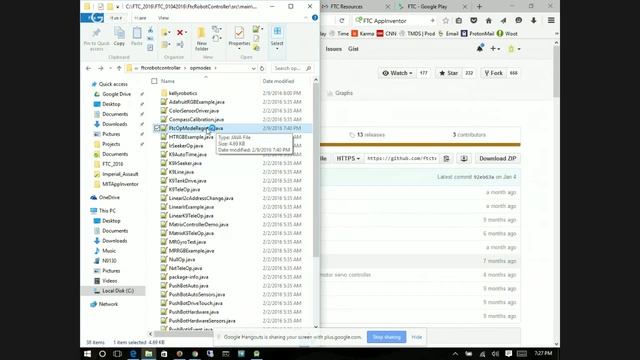Open the 3 contributors link

469,135
